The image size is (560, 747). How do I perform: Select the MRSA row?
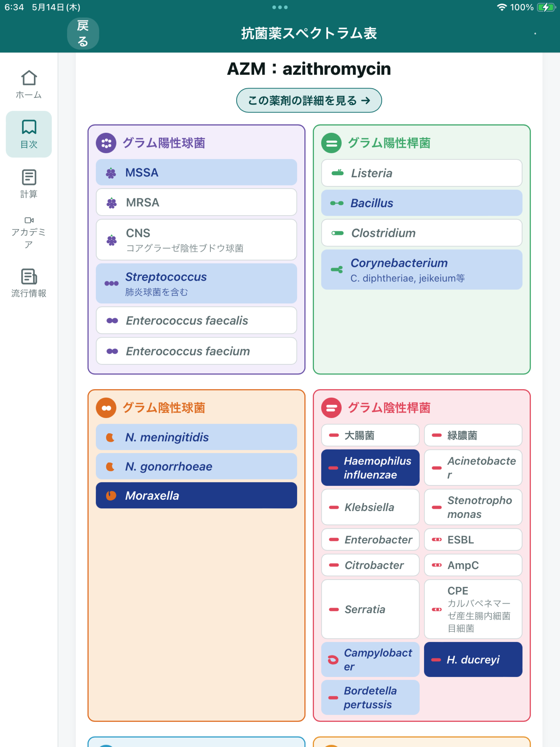[196, 202]
